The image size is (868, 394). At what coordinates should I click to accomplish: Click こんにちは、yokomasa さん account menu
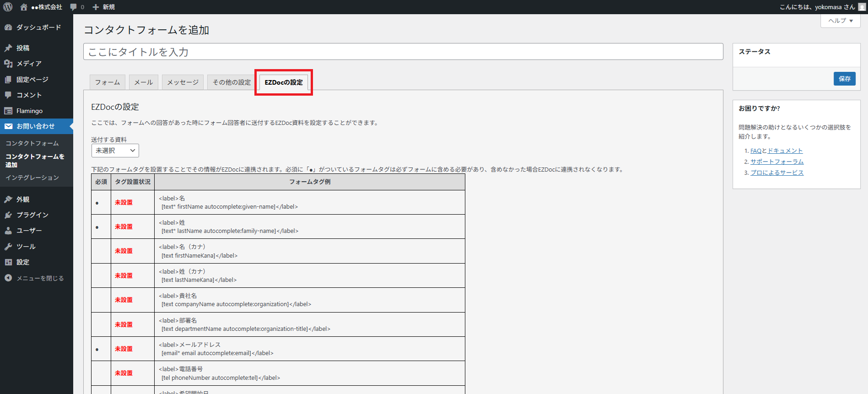[x=817, y=7]
